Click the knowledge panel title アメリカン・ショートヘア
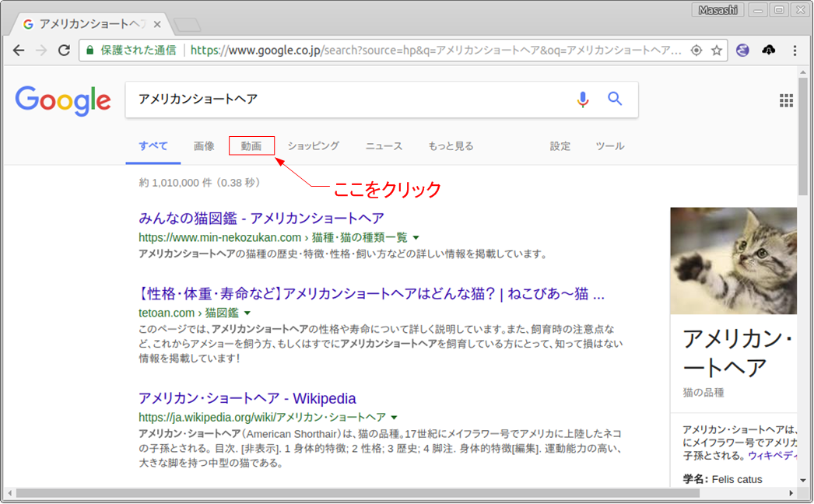The image size is (814, 504). pyautogui.click(x=739, y=353)
